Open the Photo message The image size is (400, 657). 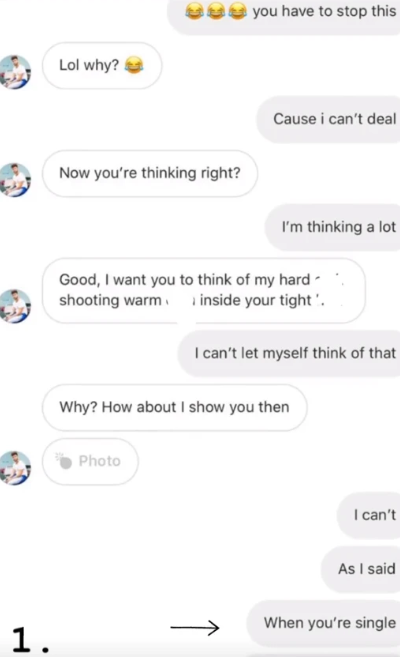pos(90,461)
